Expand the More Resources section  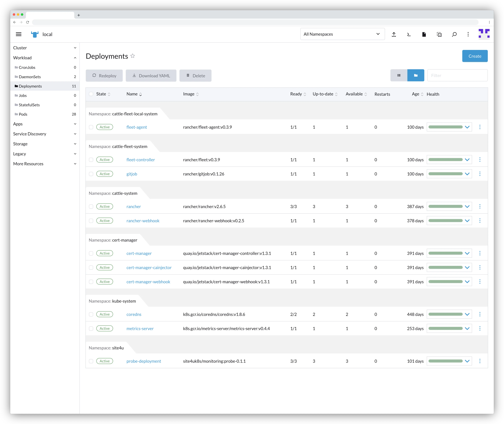click(x=45, y=164)
